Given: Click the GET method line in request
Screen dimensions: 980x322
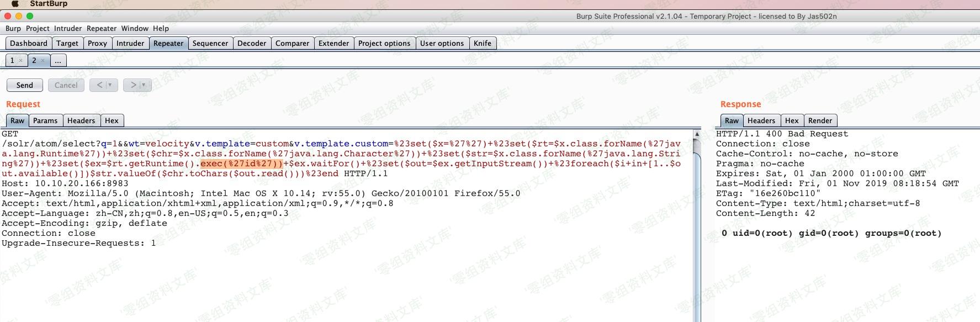Looking at the screenshot, I should tap(10, 134).
